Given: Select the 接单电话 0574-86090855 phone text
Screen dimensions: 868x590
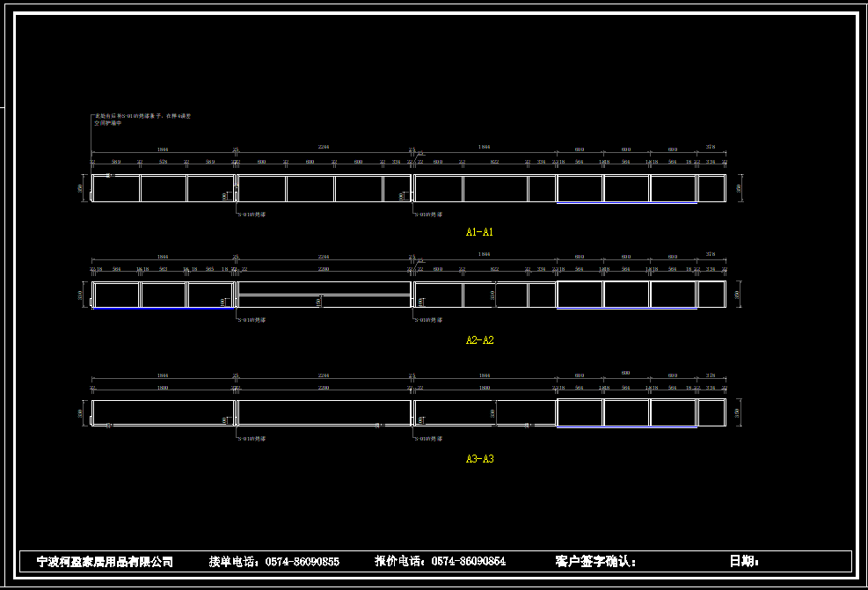Looking at the screenshot, I should [274, 561].
